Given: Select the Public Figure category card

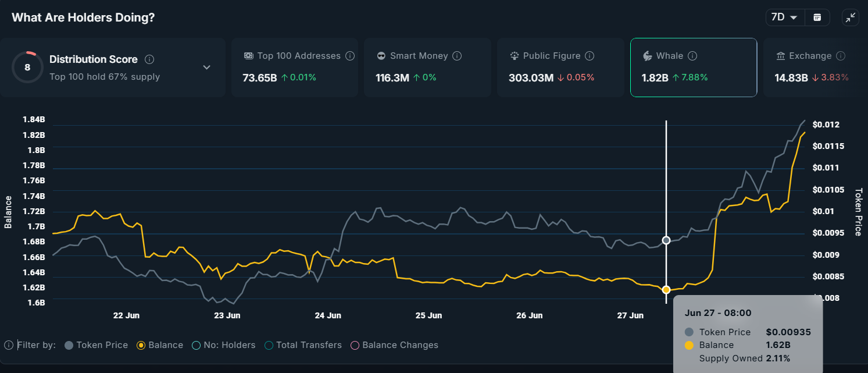Looking at the screenshot, I should coord(560,67).
